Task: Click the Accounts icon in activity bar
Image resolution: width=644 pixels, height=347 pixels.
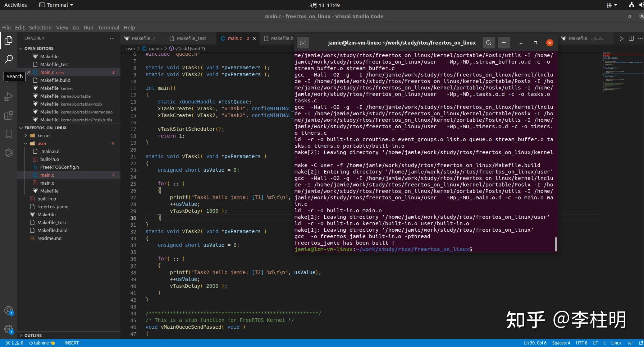Action: coord(9,311)
